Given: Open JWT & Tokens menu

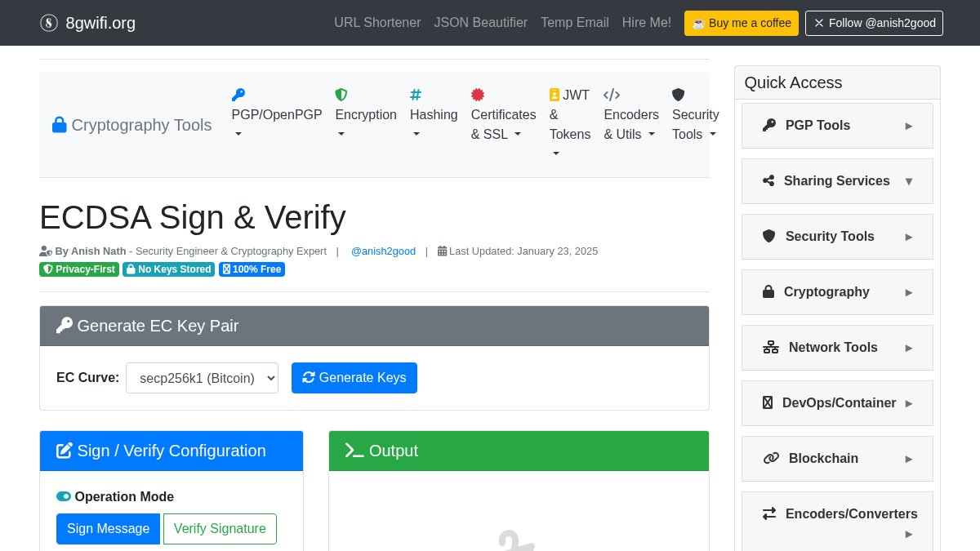Looking at the screenshot, I should pos(570,125).
